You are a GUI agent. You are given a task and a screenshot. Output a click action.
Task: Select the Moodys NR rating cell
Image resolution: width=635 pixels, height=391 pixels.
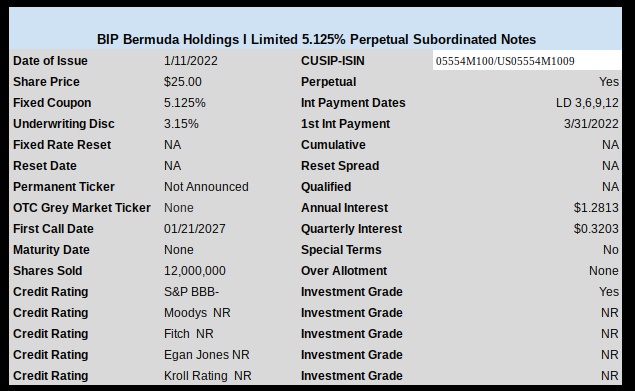click(x=197, y=313)
